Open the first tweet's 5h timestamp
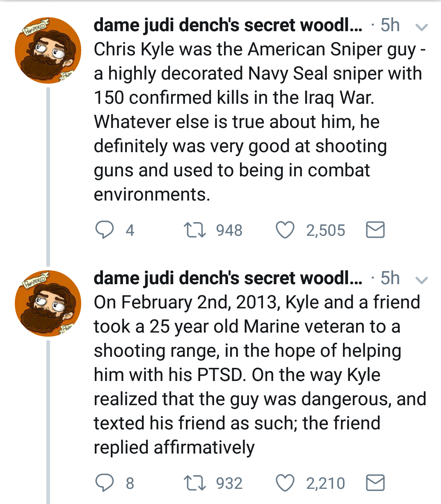This screenshot has width=441, height=504. (x=390, y=25)
